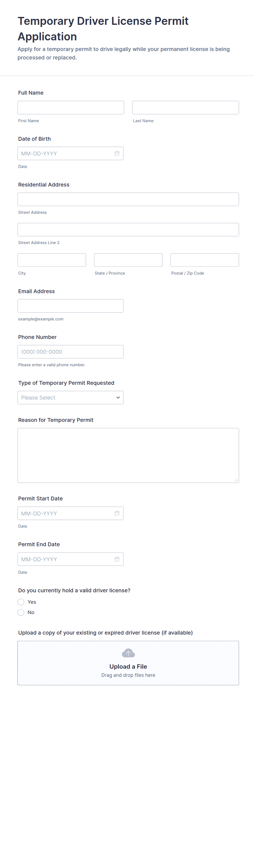The image size is (254, 868).
Task: Click into the Last Name field
Action: point(185,107)
